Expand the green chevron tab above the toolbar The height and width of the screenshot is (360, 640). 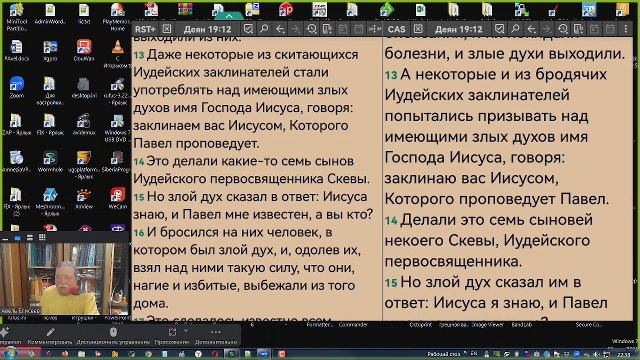pos(229,16)
